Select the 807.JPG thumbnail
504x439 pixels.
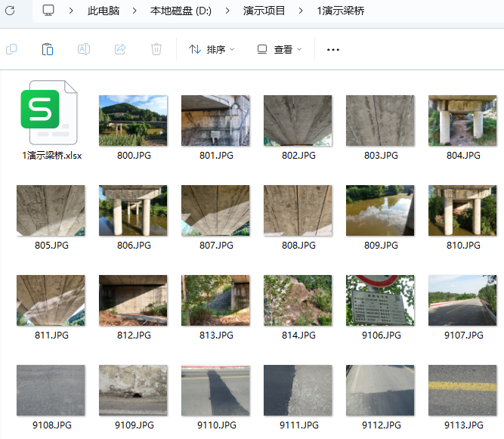215,211
